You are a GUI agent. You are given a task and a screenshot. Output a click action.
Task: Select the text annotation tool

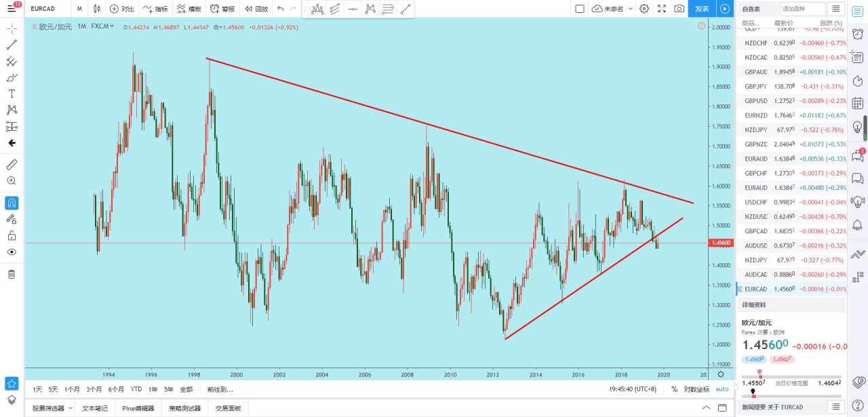(12, 94)
